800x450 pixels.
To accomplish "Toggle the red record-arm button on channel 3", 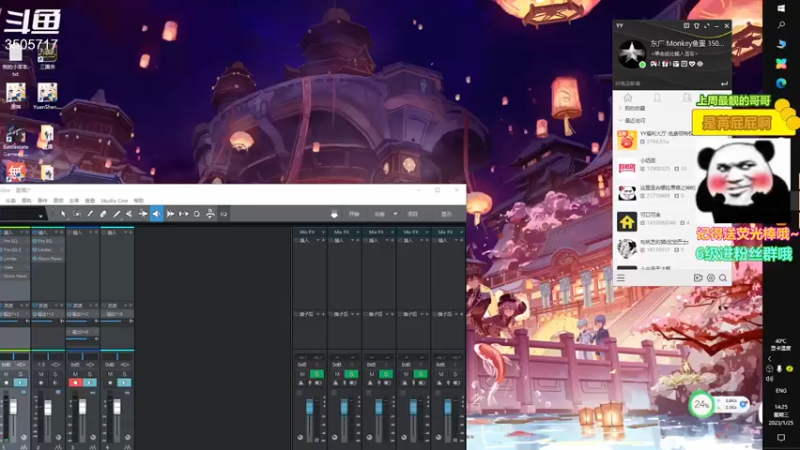I will click(x=76, y=383).
